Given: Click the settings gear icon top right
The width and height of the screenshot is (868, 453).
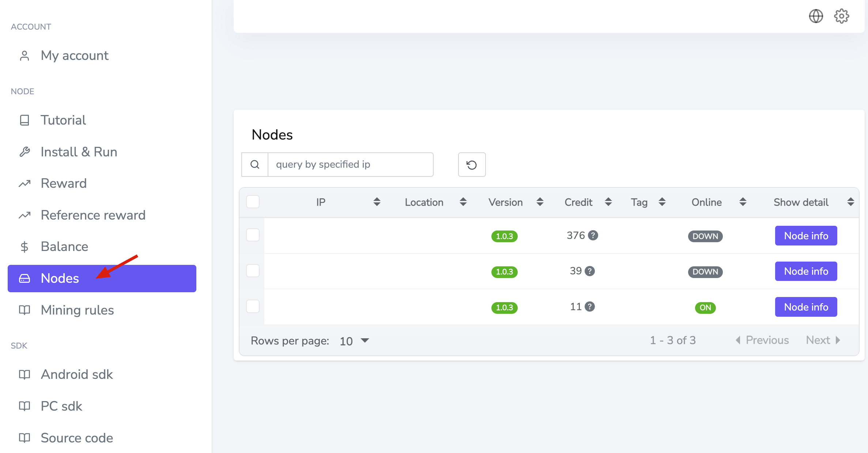Looking at the screenshot, I should pos(841,16).
